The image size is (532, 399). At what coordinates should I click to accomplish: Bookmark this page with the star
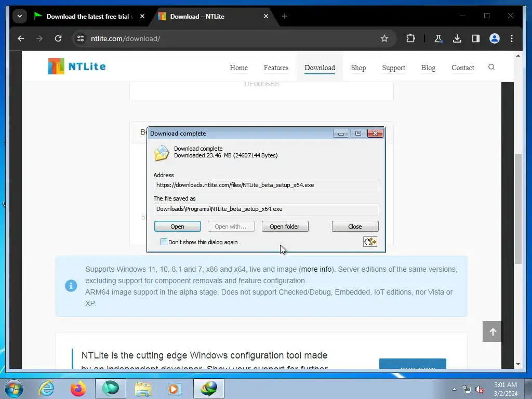[x=384, y=38]
